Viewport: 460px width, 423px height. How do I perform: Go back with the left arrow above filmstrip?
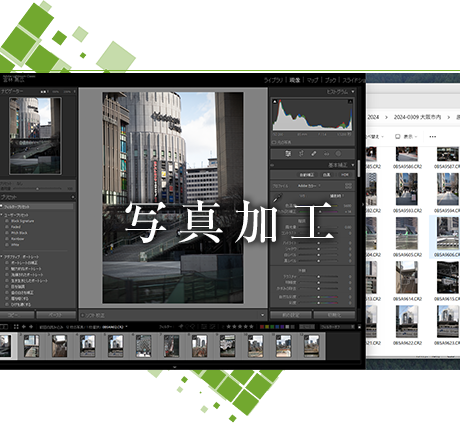(24, 327)
